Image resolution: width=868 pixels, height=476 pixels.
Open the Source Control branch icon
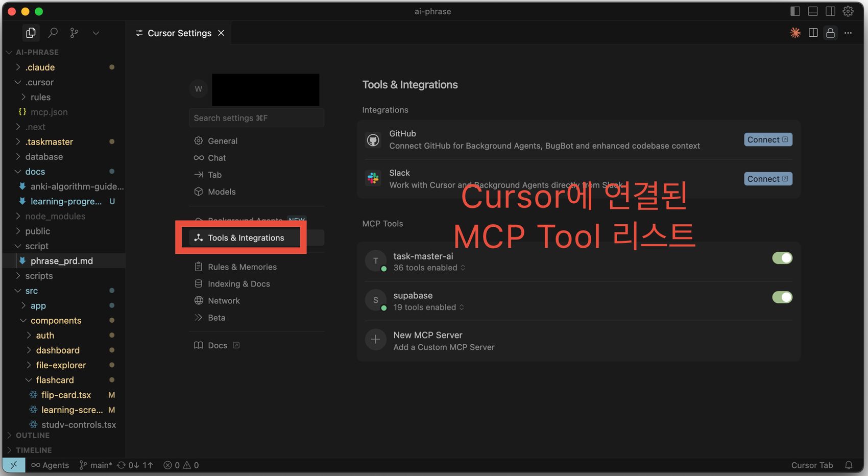pos(74,33)
